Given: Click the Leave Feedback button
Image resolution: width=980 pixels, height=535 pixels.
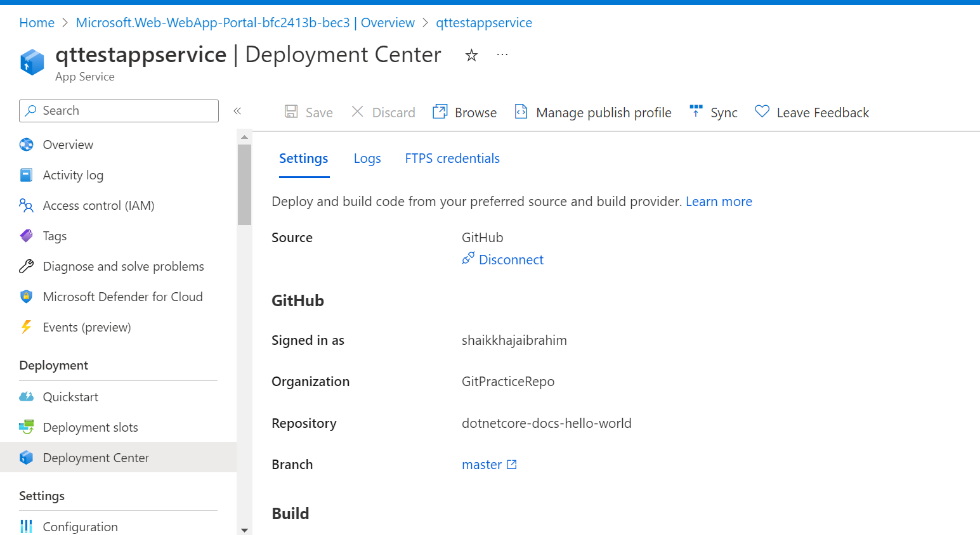Looking at the screenshot, I should point(823,113).
